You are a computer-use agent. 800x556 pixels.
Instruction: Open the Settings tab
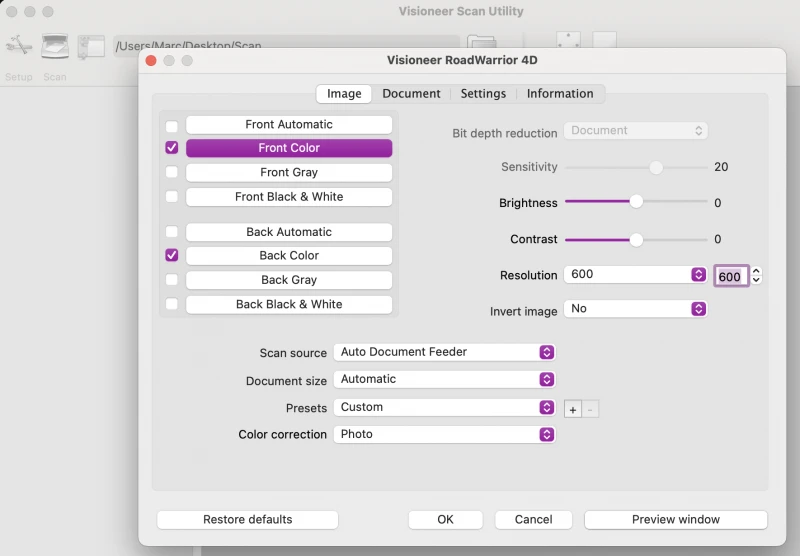tap(483, 94)
